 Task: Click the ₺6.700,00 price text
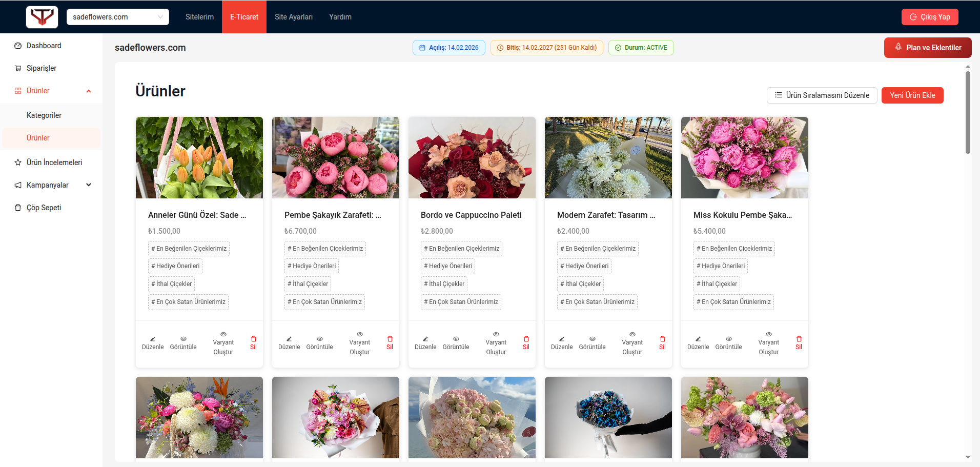300,231
